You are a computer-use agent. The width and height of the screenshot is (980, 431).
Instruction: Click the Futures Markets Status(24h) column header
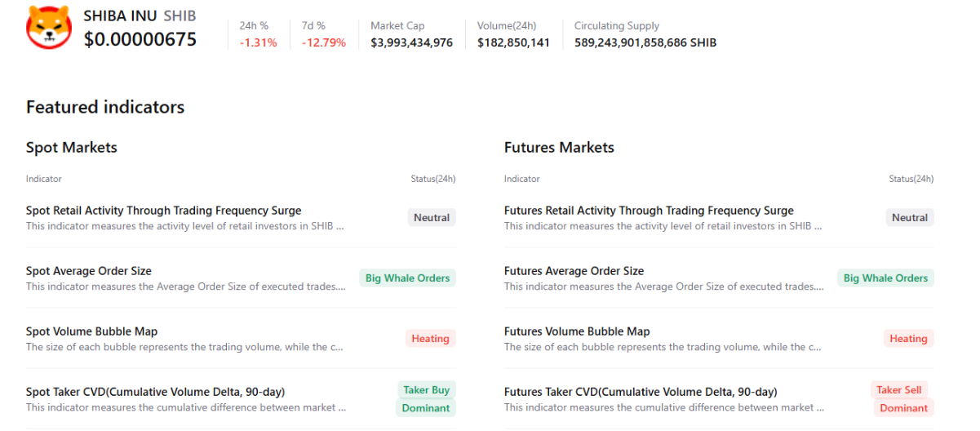point(911,179)
